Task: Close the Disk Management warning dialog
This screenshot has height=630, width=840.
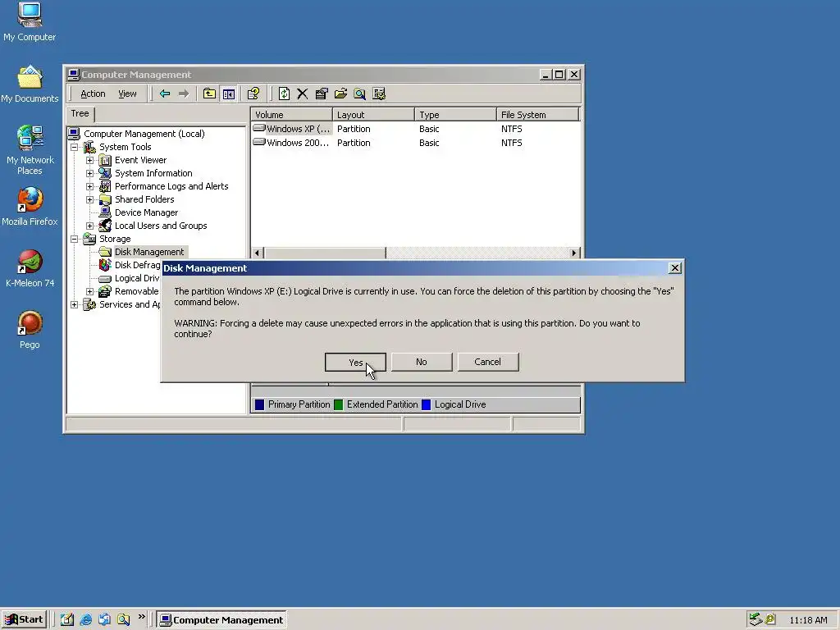Action: pyautogui.click(x=675, y=268)
